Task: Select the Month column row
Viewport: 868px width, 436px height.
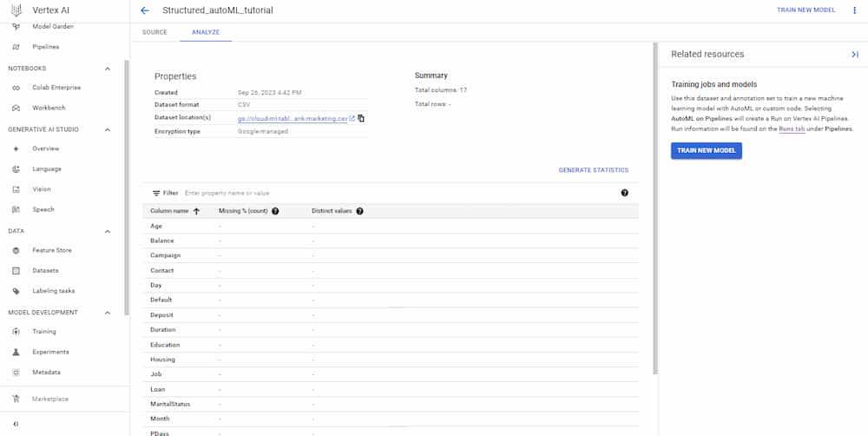Action: click(x=391, y=419)
